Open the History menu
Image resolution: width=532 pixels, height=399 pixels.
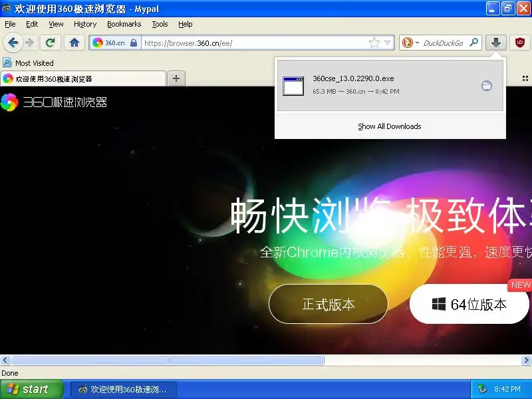click(x=85, y=24)
